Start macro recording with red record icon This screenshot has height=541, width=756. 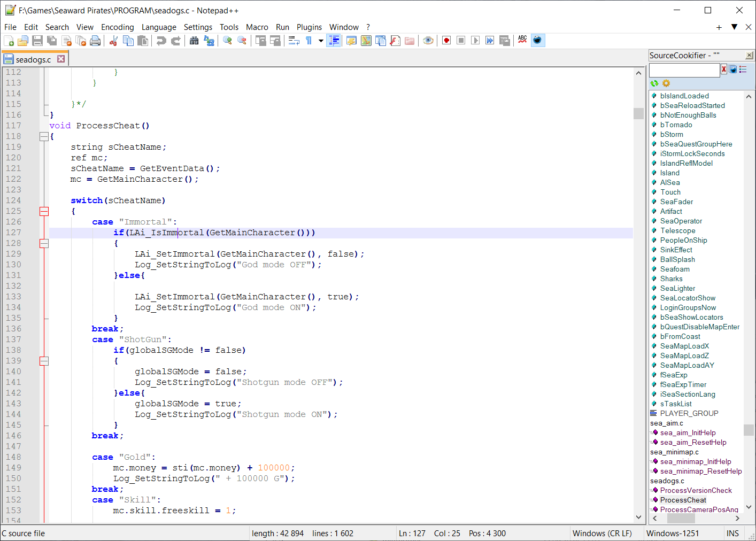446,41
